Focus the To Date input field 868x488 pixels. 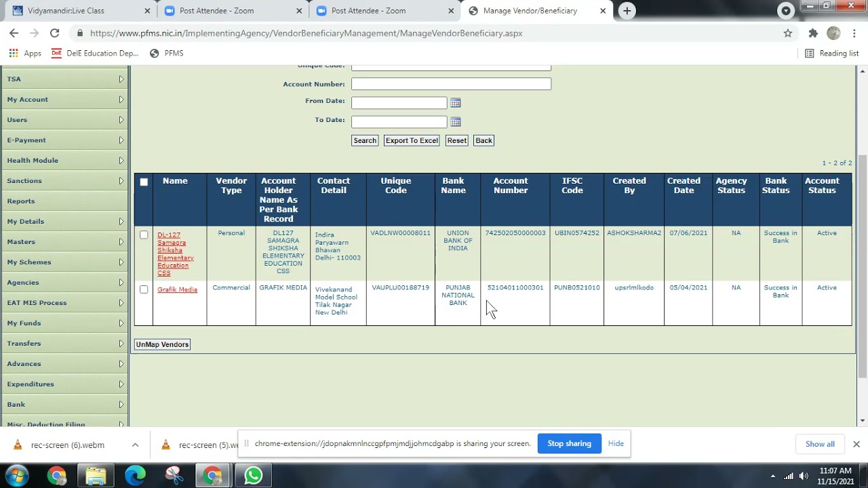[399, 122]
